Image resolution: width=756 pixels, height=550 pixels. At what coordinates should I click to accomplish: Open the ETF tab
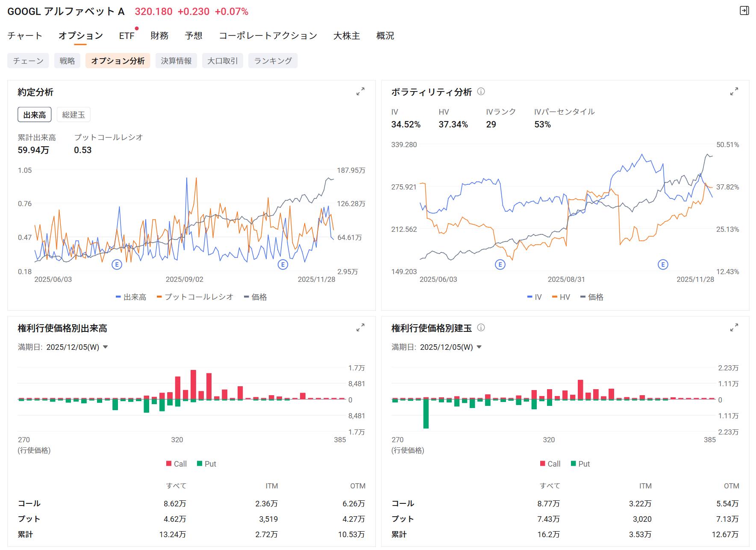point(127,35)
